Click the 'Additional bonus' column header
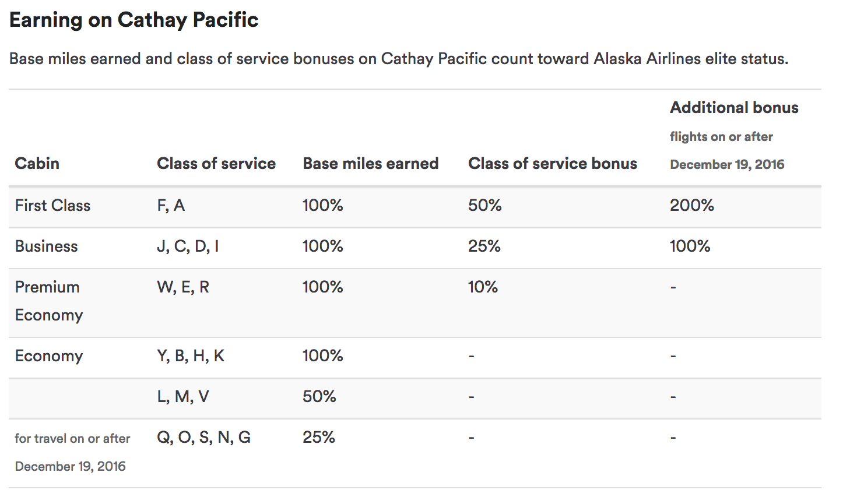843x504 pixels. pos(734,108)
